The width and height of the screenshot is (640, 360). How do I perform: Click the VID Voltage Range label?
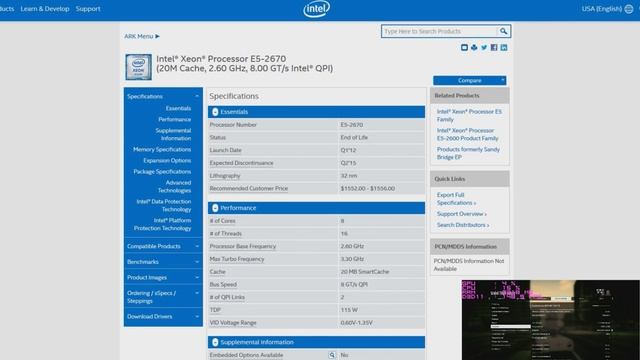(x=233, y=323)
